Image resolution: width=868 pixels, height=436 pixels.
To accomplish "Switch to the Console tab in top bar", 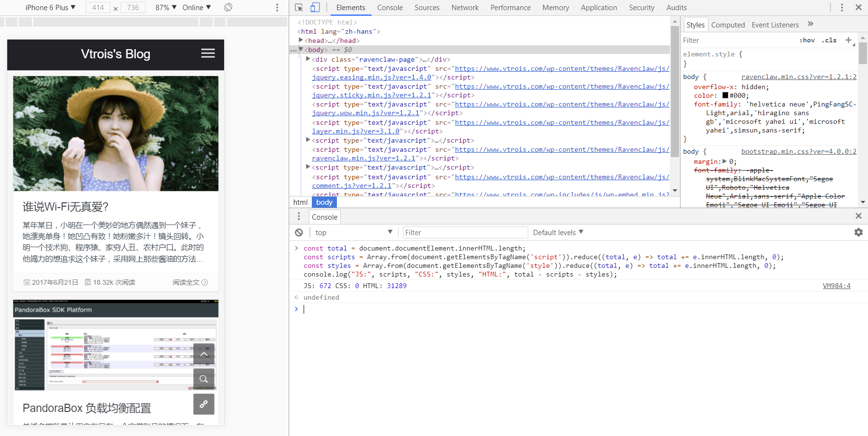I will click(390, 8).
